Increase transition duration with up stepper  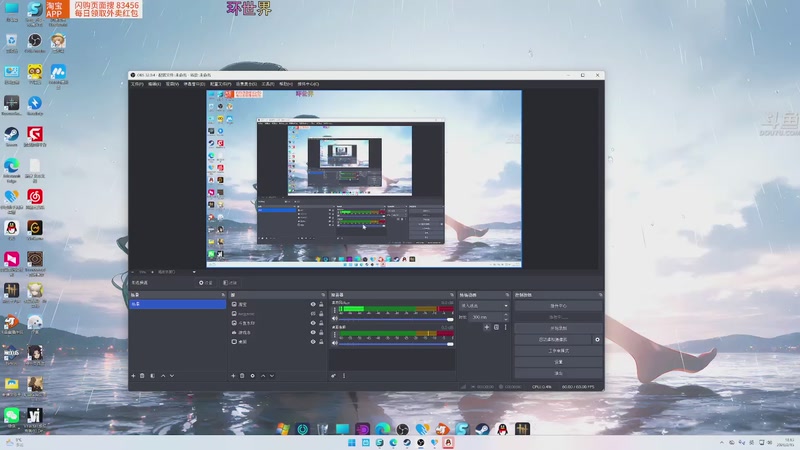click(506, 315)
